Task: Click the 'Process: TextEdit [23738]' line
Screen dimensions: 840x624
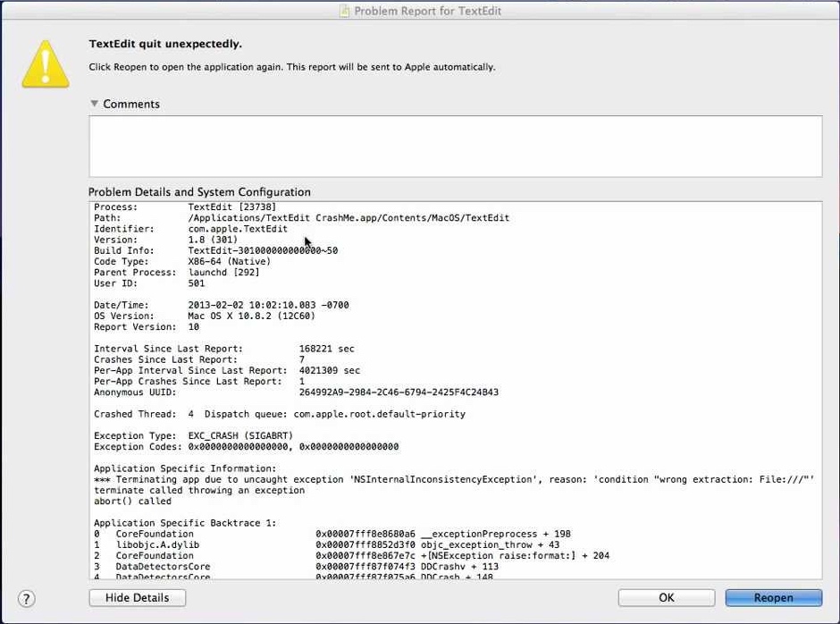Action: point(185,207)
